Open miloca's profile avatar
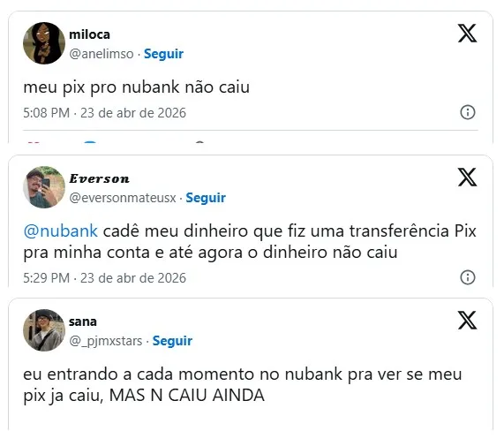Image resolution: width=504 pixels, height=446 pixels. pyautogui.click(x=44, y=43)
